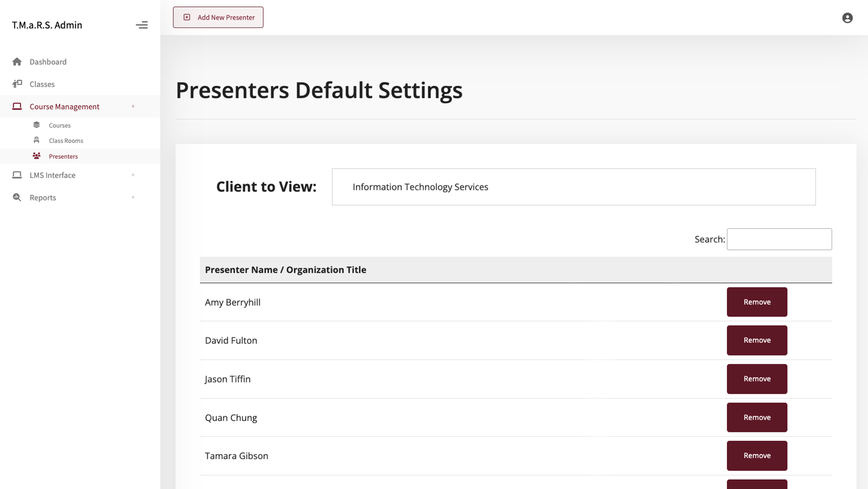Expand Reports submenu plus sign
The height and width of the screenshot is (489, 868).
coord(133,197)
